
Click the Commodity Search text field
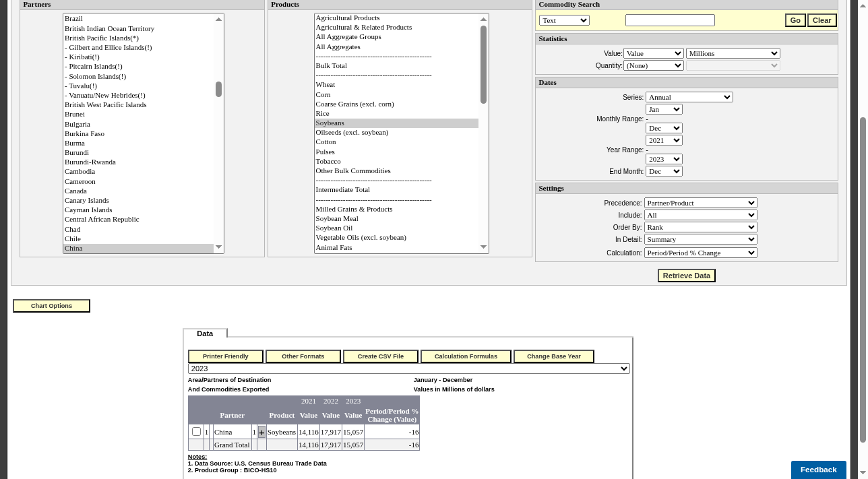pos(670,20)
